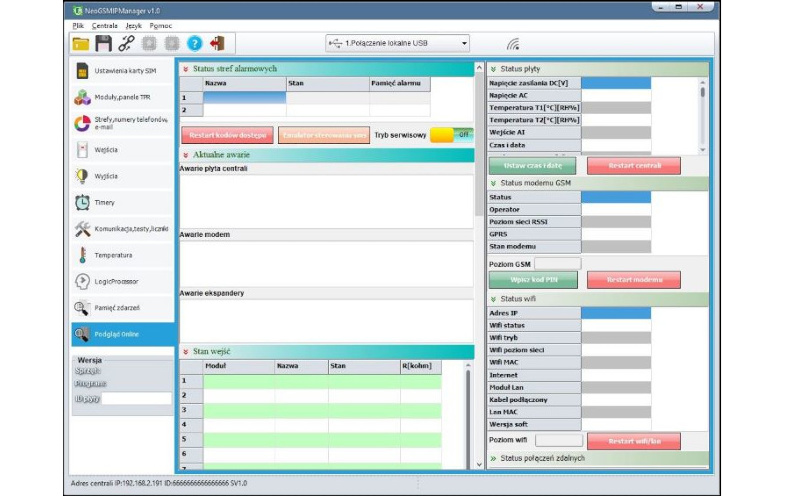The width and height of the screenshot is (785, 496).
Task: Click Ustaw czas i datę button
Action: click(533, 166)
